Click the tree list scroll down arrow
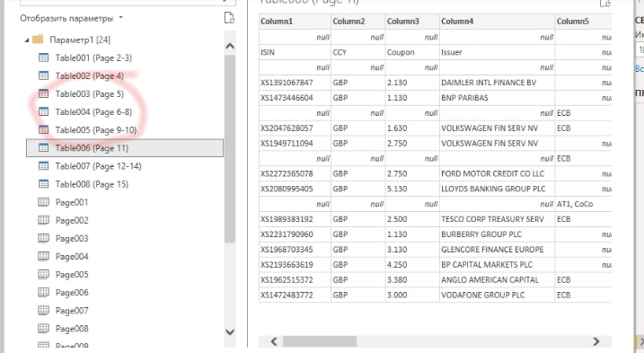 point(230,331)
